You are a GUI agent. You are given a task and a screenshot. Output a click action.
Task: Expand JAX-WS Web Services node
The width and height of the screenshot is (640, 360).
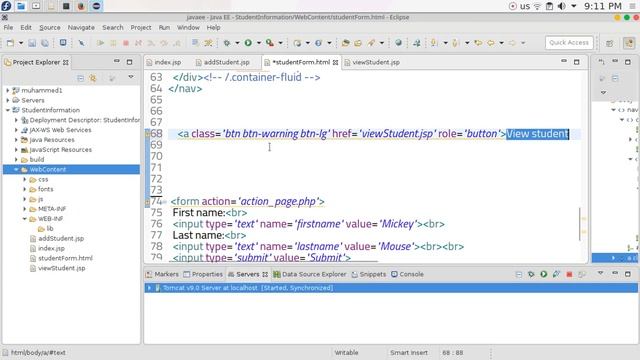[16, 130]
